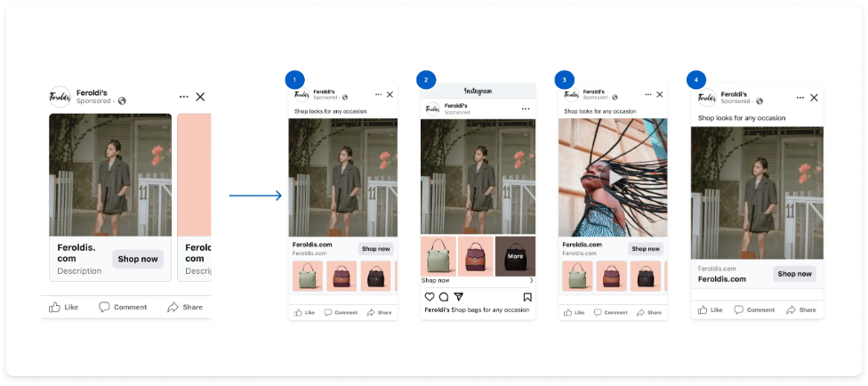This screenshot has height=386, width=868.
Task: Click Feroldi's profile logo on carousel ad
Action: coord(60,97)
